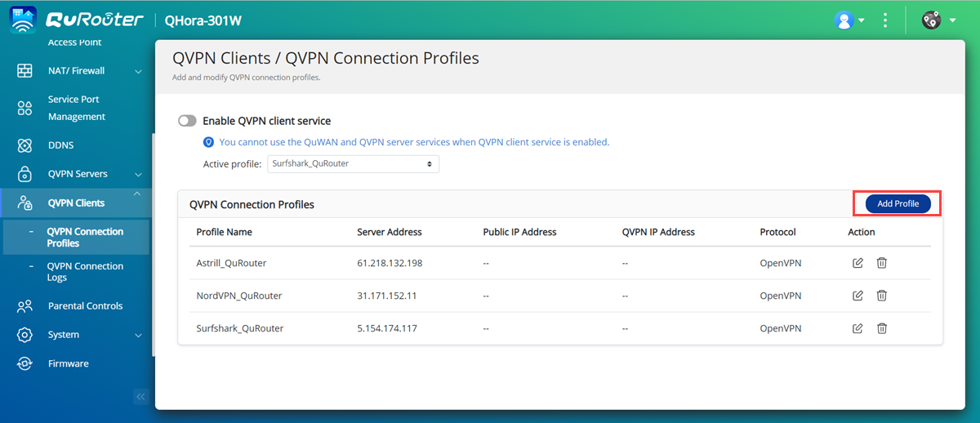Edit the Surfshark_QuRouter profile
The height and width of the screenshot is (423, 980).
pos(857,328)
